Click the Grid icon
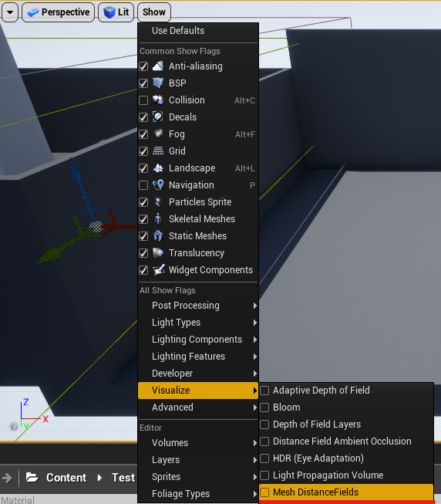441x504 pixels. click(x=158, y=151)
